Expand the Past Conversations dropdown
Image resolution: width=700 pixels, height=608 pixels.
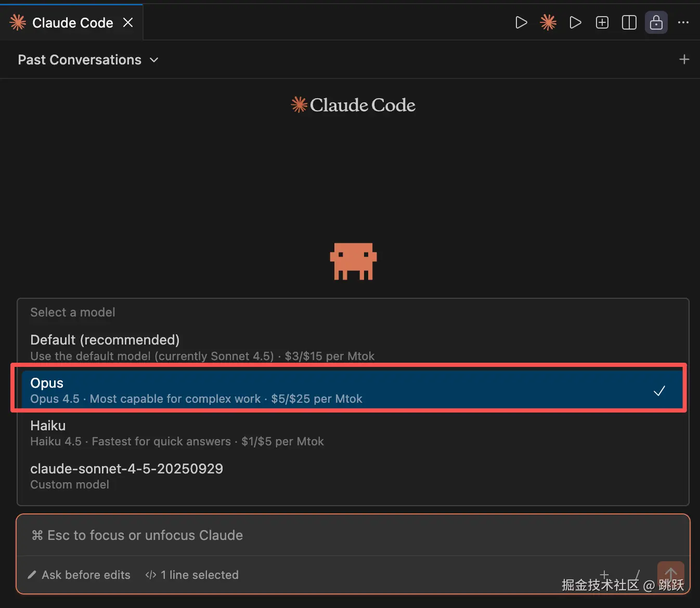point(88,60)
